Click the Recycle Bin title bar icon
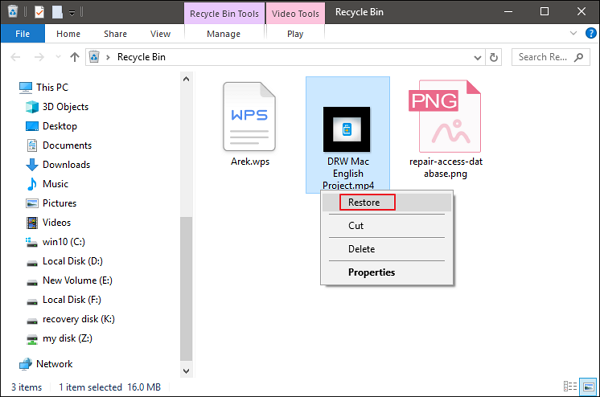This screenshot has width=600, height=397. coord(13,11)
